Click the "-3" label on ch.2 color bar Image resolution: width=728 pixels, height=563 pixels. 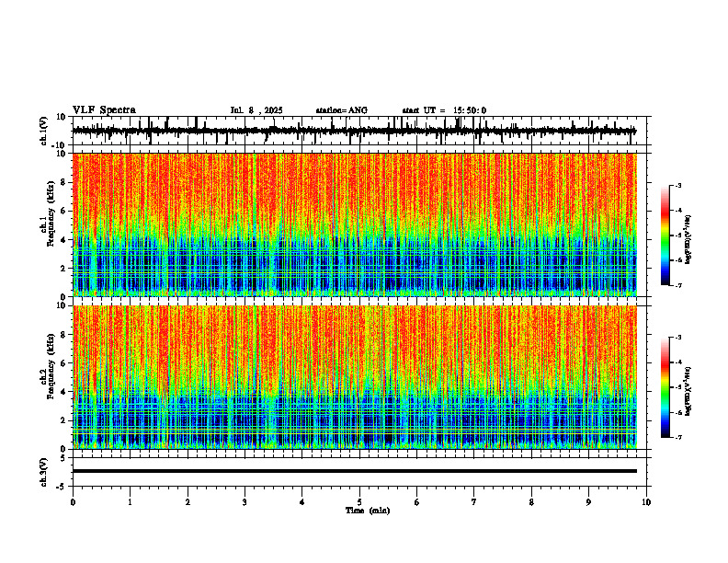[678, 338]
